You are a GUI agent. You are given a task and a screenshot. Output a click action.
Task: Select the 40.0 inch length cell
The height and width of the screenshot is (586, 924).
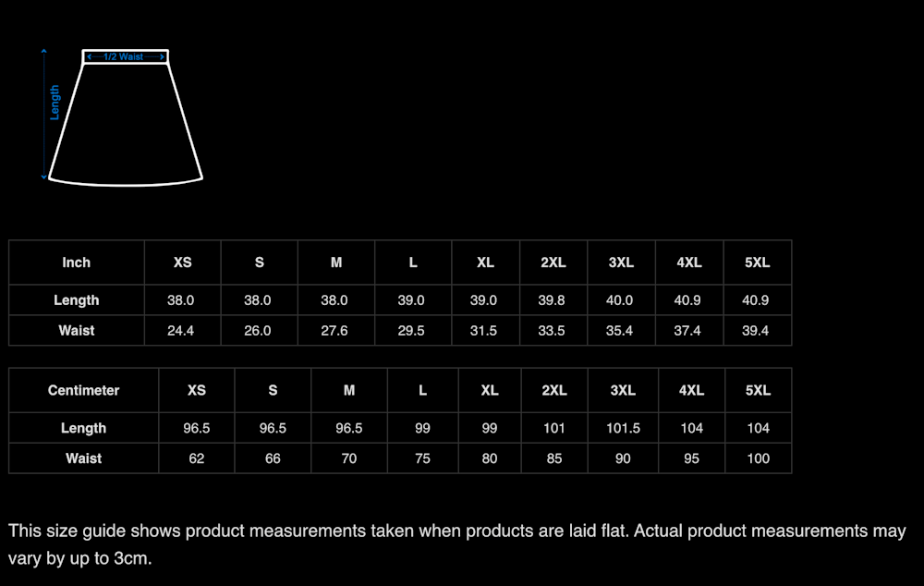click(620, 300)
